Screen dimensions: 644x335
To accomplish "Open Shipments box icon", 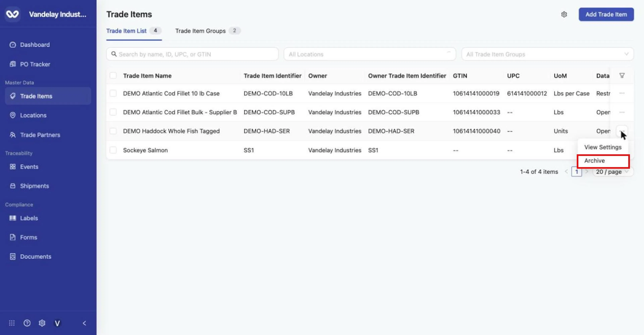I will (13, 186).
